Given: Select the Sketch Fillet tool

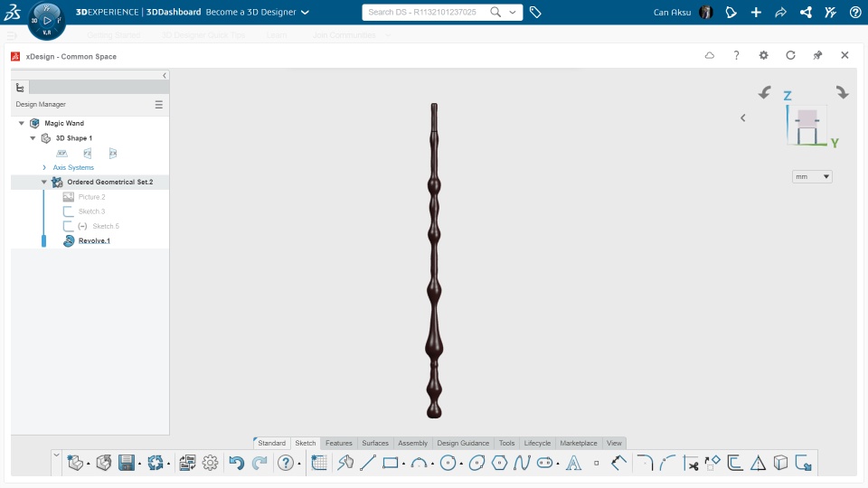Looking at the screenshot, I should pos(645,463).
